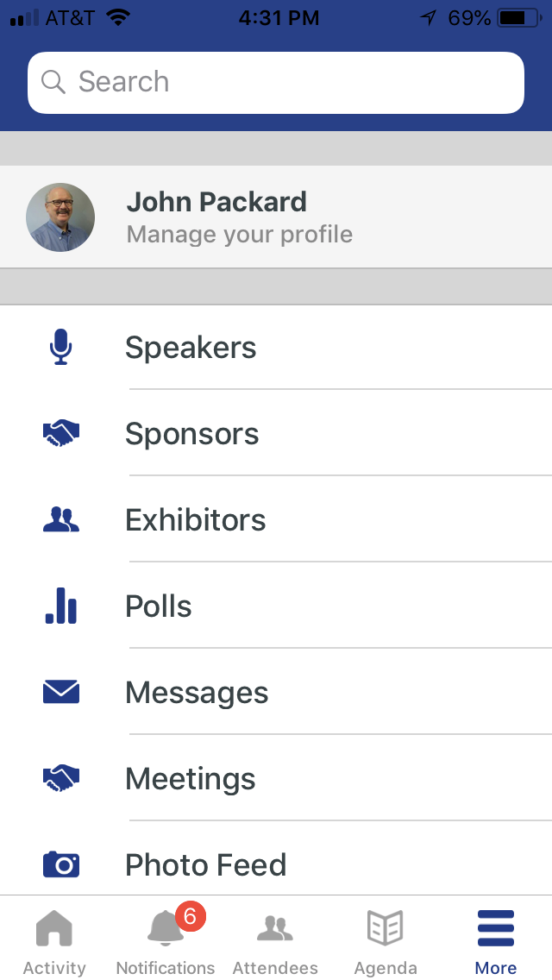Open the Notifications tab with badge
The image size is (552, 980).
tap(165, 942)
